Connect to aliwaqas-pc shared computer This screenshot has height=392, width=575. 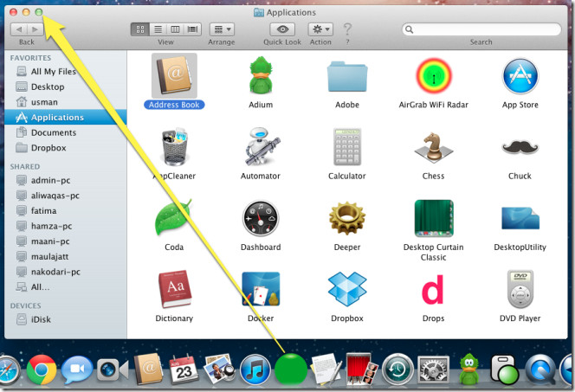(66, 196)
